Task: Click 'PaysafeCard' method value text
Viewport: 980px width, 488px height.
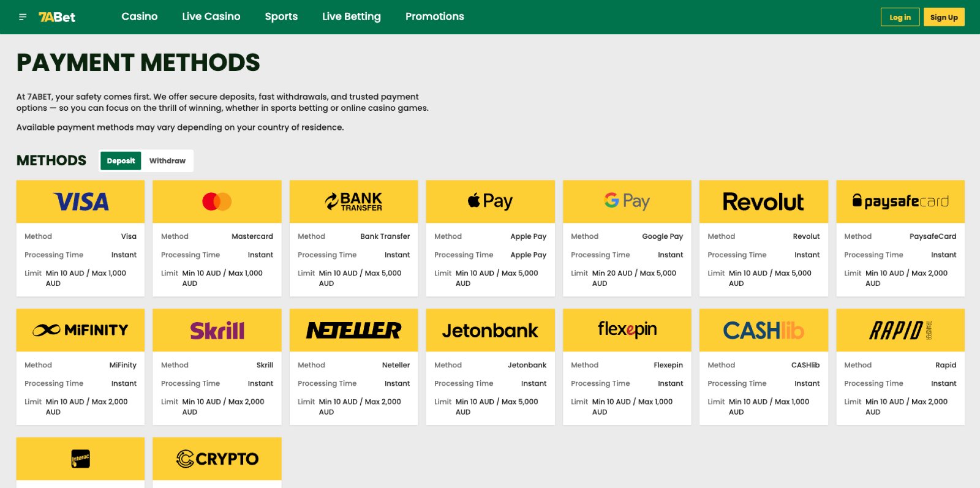Action: point(933,236)
